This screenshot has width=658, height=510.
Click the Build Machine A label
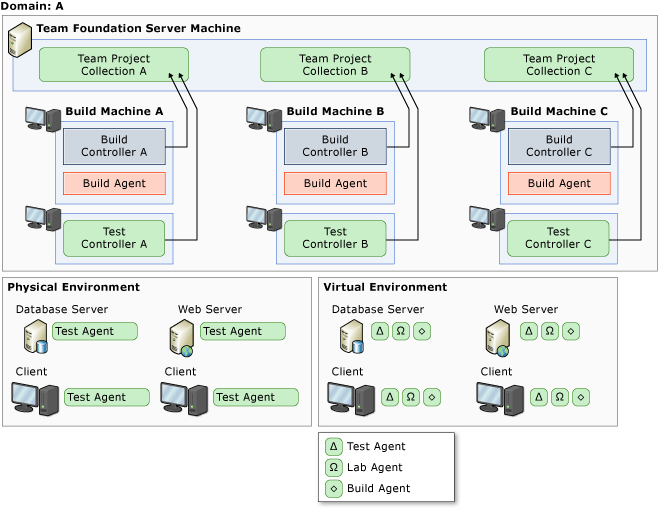point(114,111)
